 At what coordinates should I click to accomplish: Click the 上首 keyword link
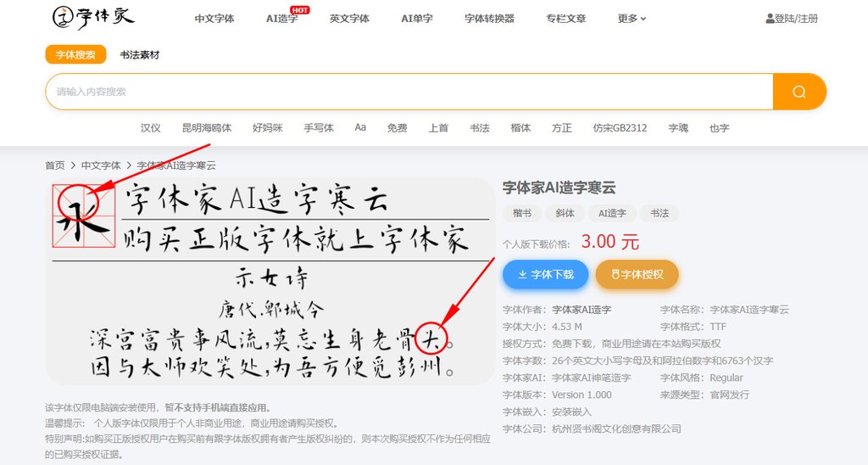[438, 128]
